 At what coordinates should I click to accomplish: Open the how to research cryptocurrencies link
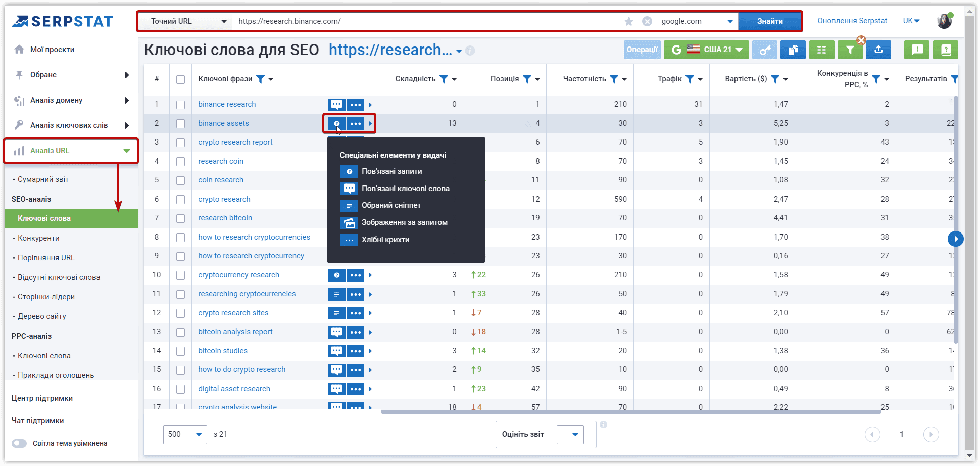(x=254, y=237)
